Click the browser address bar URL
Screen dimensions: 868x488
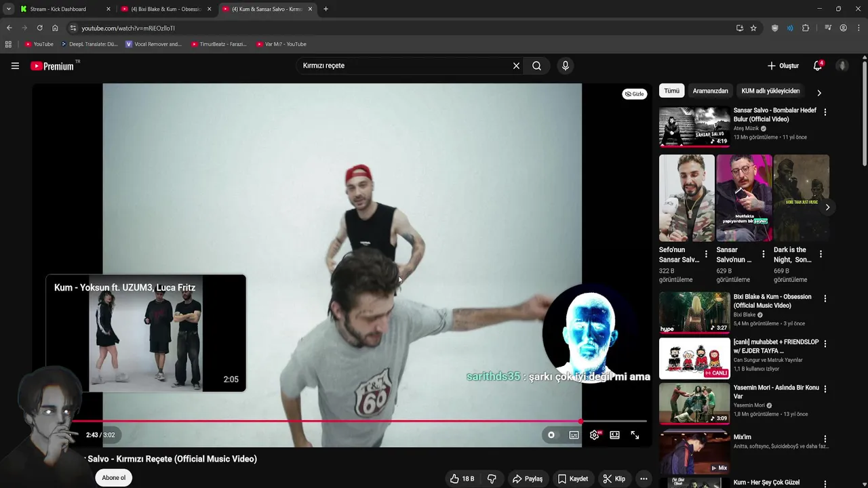tap(128, 28)
